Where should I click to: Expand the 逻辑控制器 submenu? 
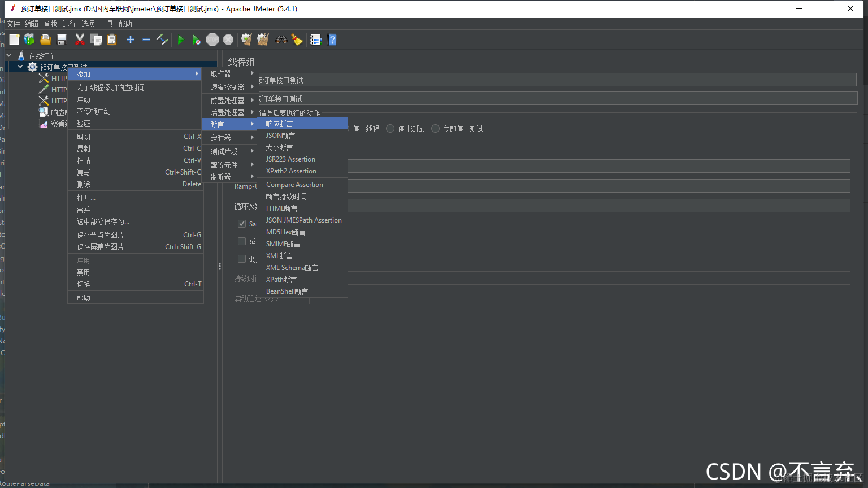click(x=230, y=87)
